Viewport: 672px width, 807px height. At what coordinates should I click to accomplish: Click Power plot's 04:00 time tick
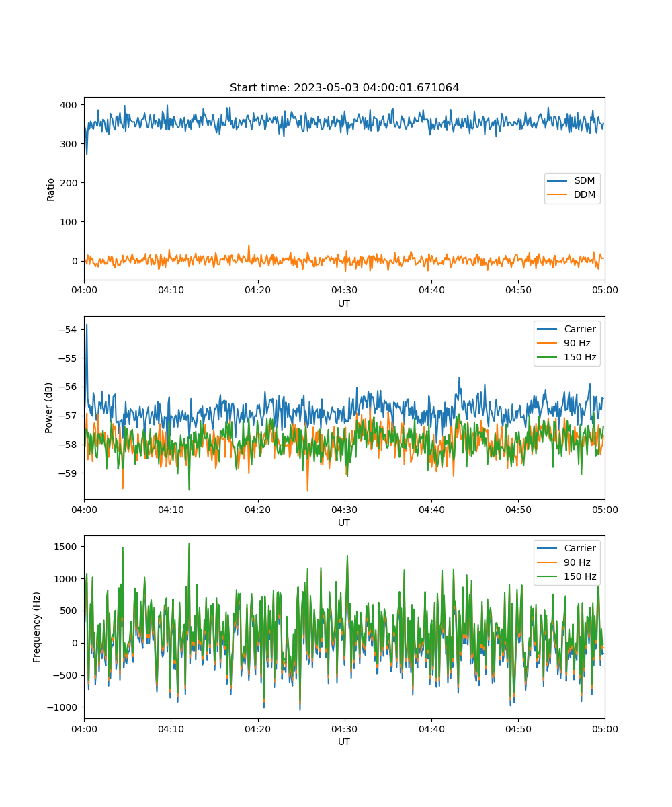[84, 509]
